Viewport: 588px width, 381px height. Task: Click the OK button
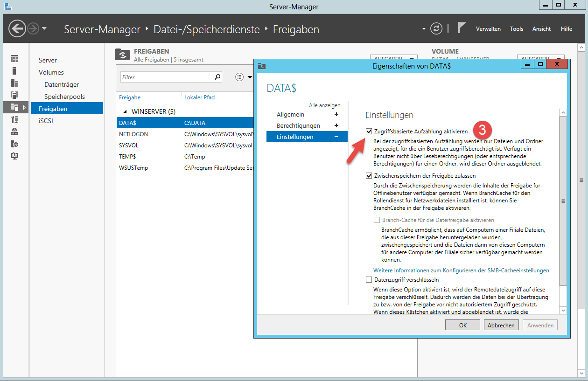[x=462, y=326]
